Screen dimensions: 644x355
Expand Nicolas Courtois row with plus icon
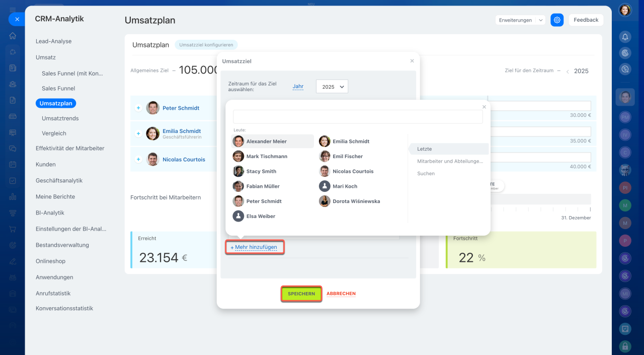click(x=138, y=160)
